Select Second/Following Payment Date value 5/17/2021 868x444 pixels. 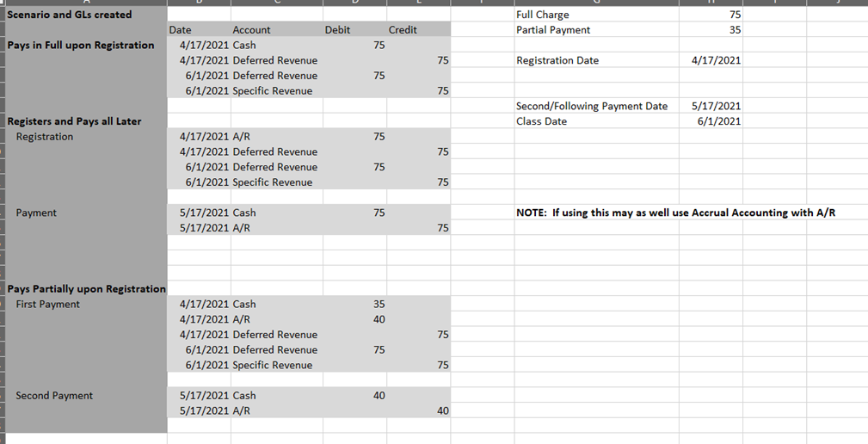711,106
